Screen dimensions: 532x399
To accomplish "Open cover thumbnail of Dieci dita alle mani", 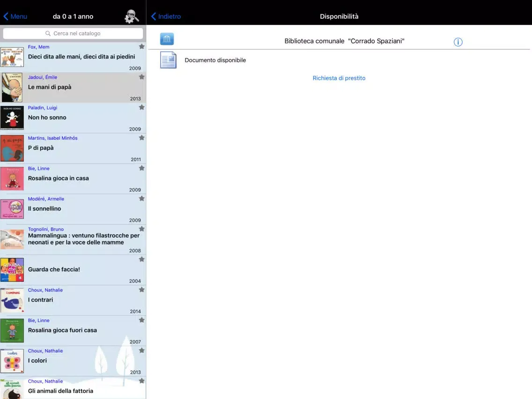I will click(x=12, y=57).
